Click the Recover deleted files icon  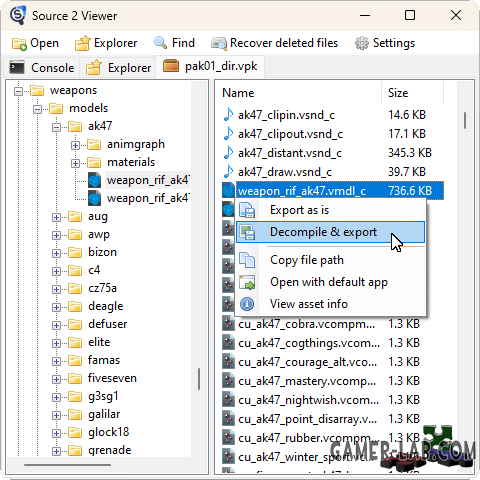click(x=219, y=44)
